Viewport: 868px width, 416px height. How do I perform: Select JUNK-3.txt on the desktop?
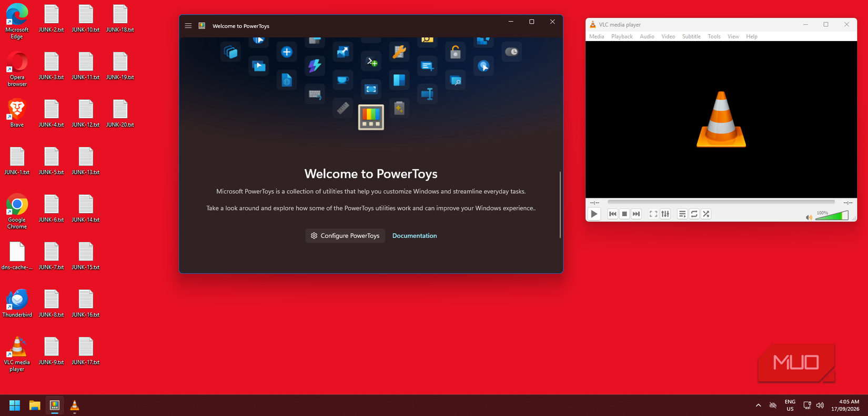click(x=51, y=66)
